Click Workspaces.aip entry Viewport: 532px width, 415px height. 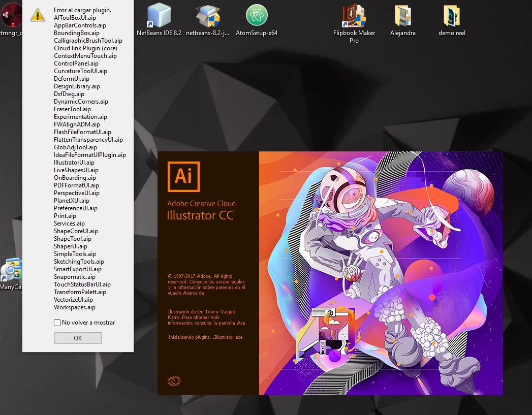tap(74, 307)
